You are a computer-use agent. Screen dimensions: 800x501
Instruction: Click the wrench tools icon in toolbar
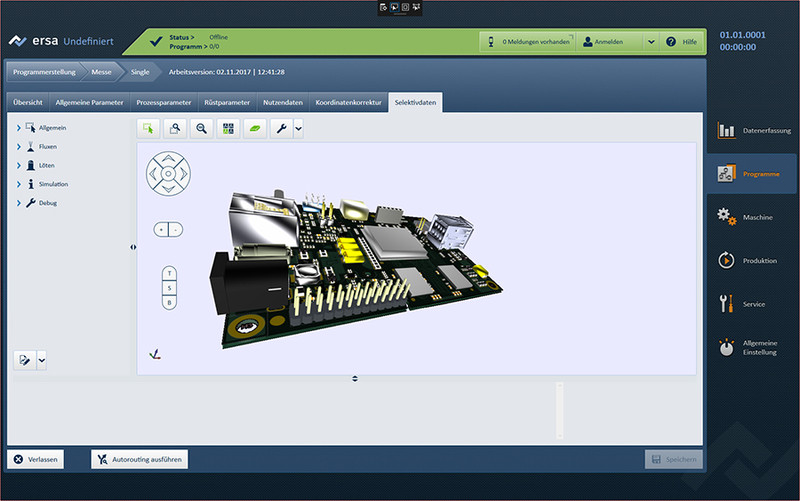[281, 129]
